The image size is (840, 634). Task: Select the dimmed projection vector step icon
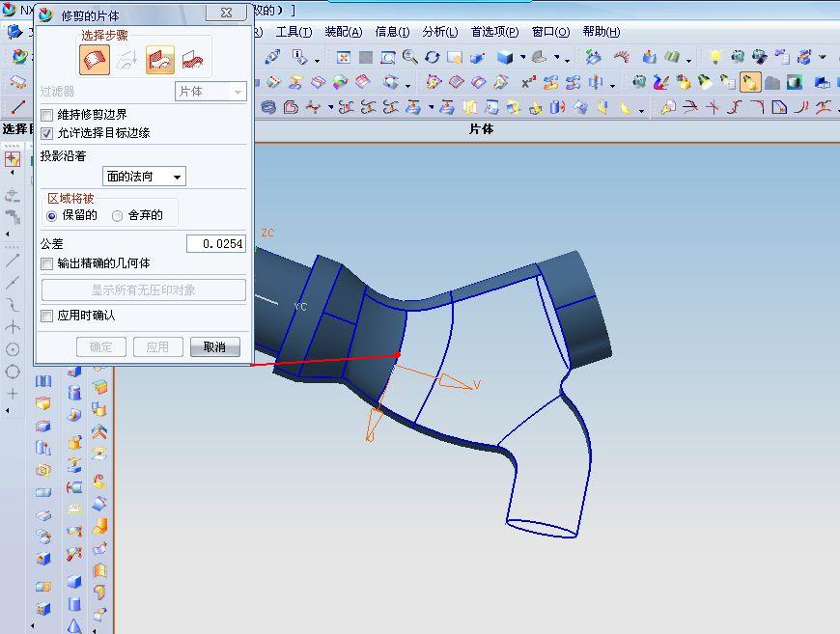pyautogui.click(x=127, y=60)
